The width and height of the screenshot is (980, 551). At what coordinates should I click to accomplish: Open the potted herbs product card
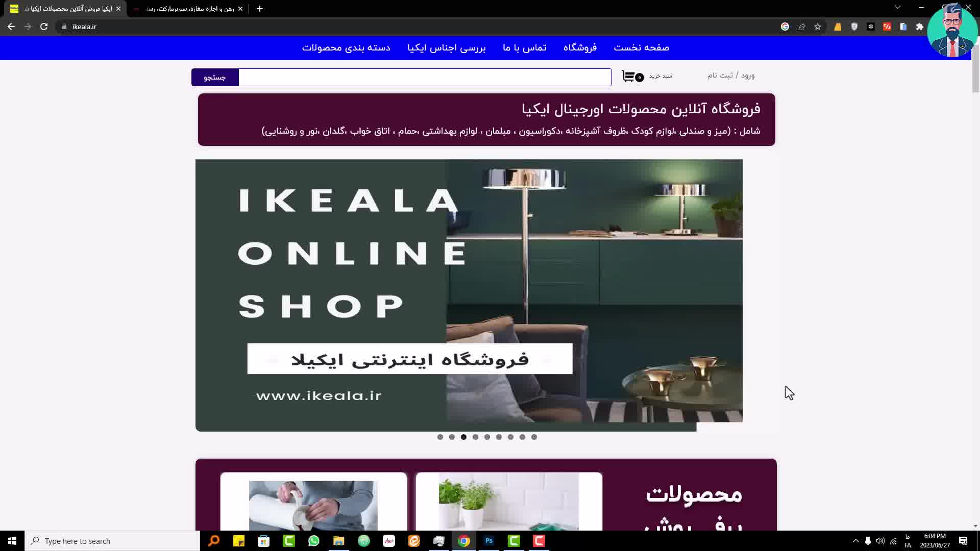point(509,502)
